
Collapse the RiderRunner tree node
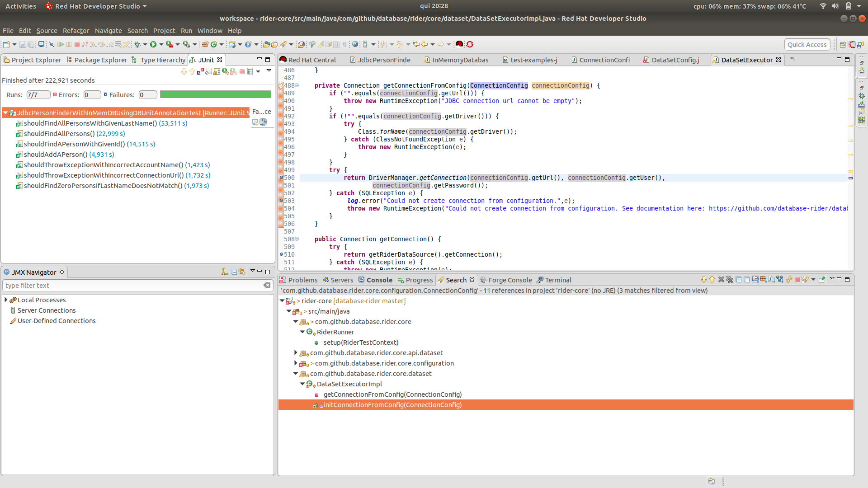pyautogui.click(x=302, y=332)
